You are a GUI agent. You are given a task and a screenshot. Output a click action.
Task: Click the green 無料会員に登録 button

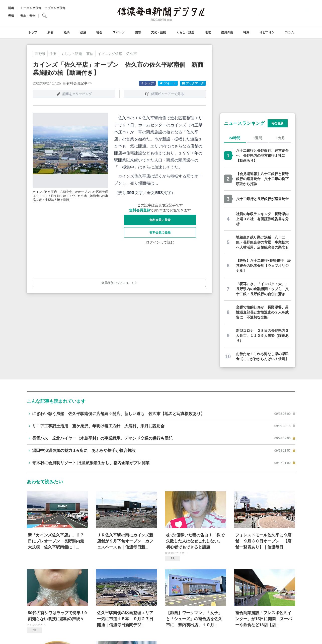point(160,220)
